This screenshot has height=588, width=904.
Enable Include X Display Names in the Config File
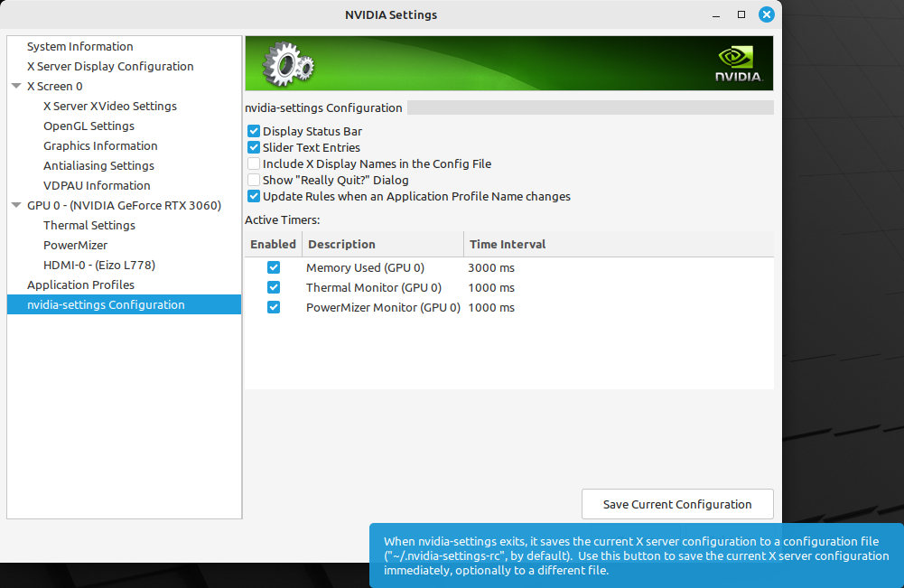point(253,163)
